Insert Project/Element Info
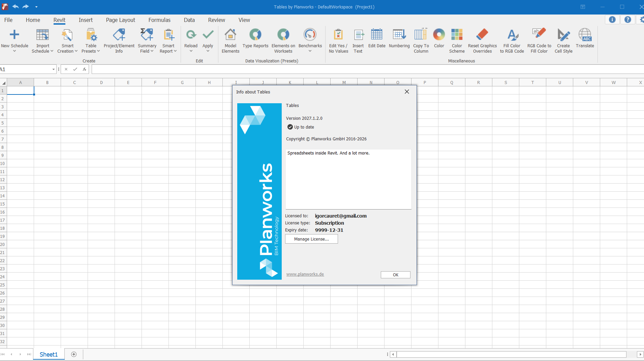This screenshot has height=361, width=644. coord(119,41)
